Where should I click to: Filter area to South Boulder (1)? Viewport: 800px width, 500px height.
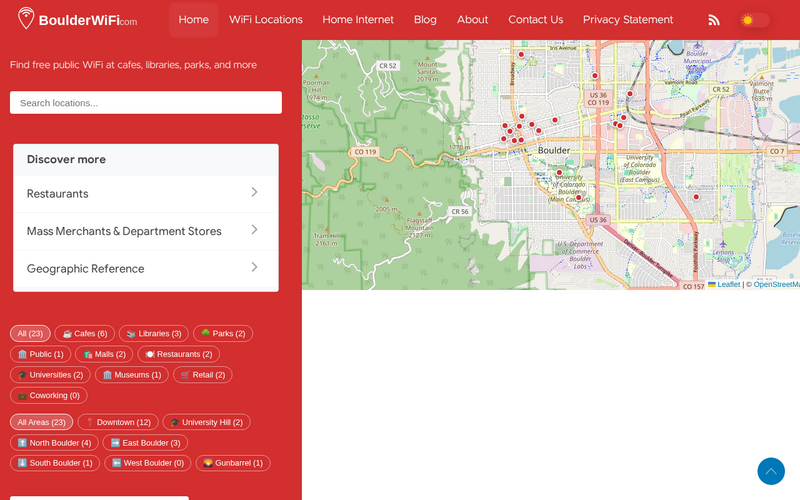[55, 463]
